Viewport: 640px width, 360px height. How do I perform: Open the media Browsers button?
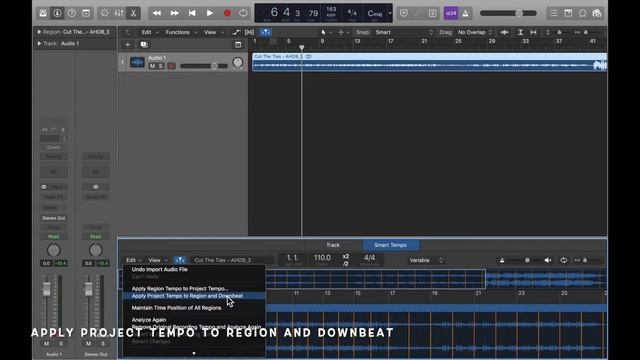[x=597, y=13]
